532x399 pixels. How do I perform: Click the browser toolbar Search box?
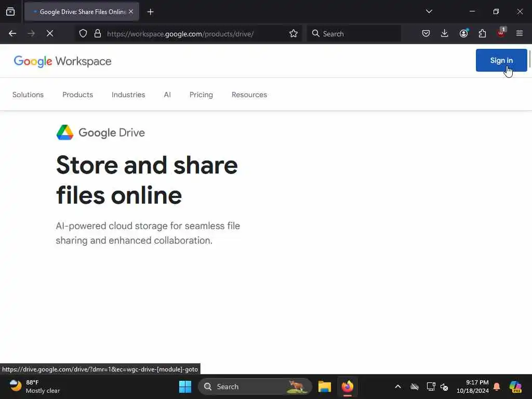tap(353, 33)
